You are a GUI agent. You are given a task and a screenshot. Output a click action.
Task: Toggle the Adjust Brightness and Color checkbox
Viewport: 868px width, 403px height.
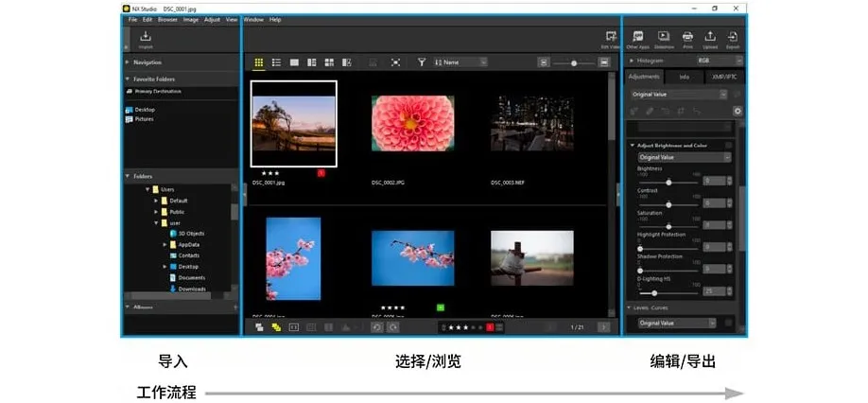(728, 145)
